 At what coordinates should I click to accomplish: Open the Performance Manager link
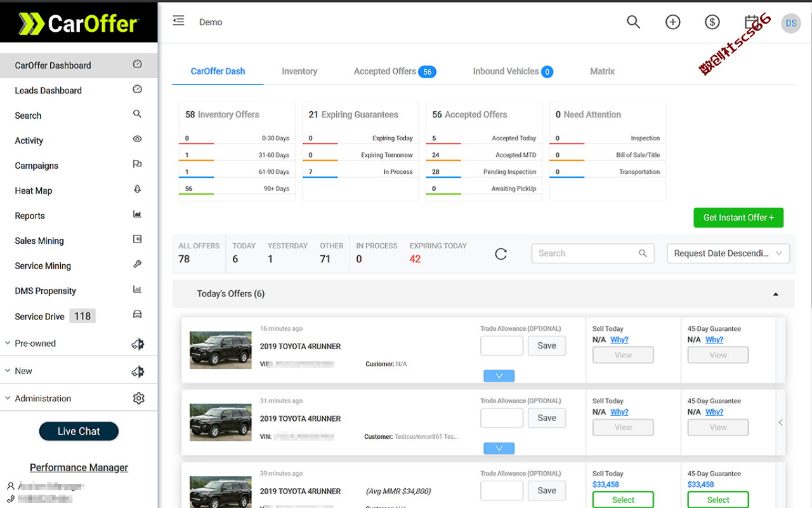pyautogui.click(x=79, y=467)
